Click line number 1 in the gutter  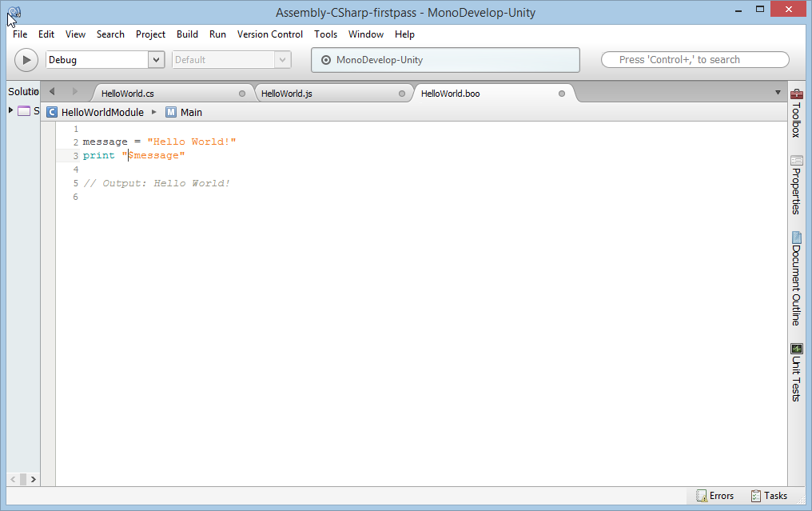tap(76, 129)
